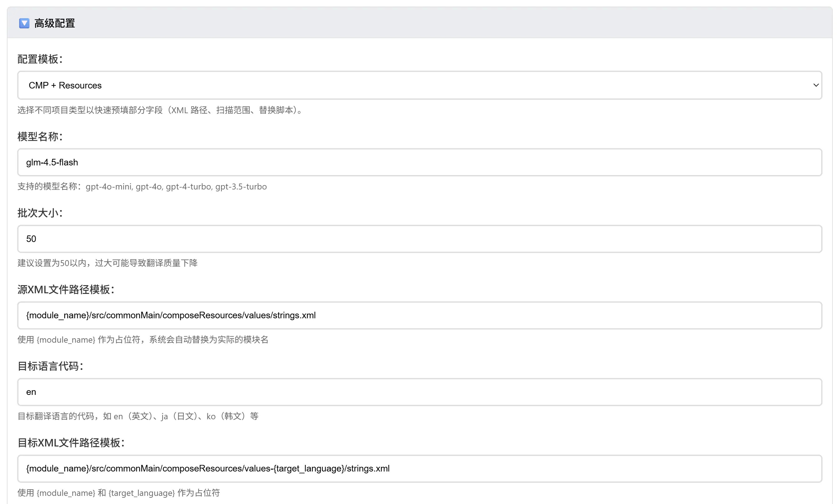Image resolution: width=840 pixels, height=504 pixels.
Task: Click the 批次大小 label
Action: pos(40,213)
